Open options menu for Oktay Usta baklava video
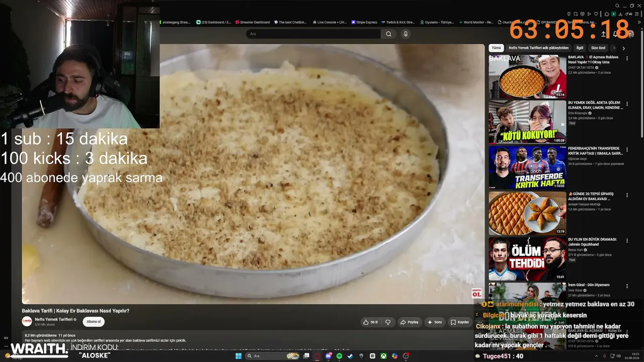 coord(627,58)
